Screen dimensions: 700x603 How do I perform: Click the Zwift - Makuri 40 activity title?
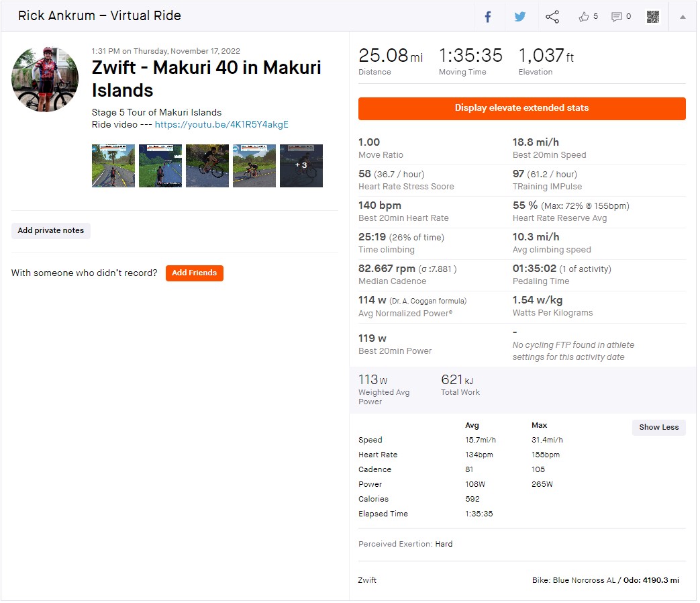pyautogui.click(x=207, y=79)
